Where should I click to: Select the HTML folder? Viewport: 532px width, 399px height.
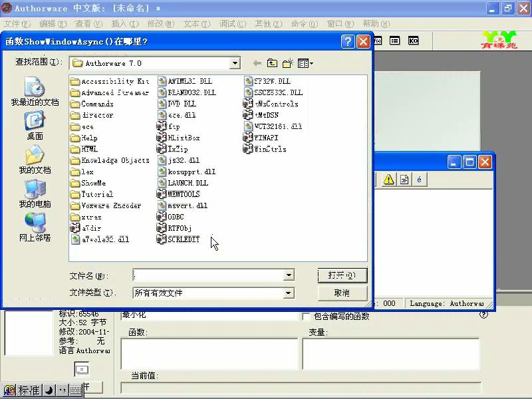(84, 149)
